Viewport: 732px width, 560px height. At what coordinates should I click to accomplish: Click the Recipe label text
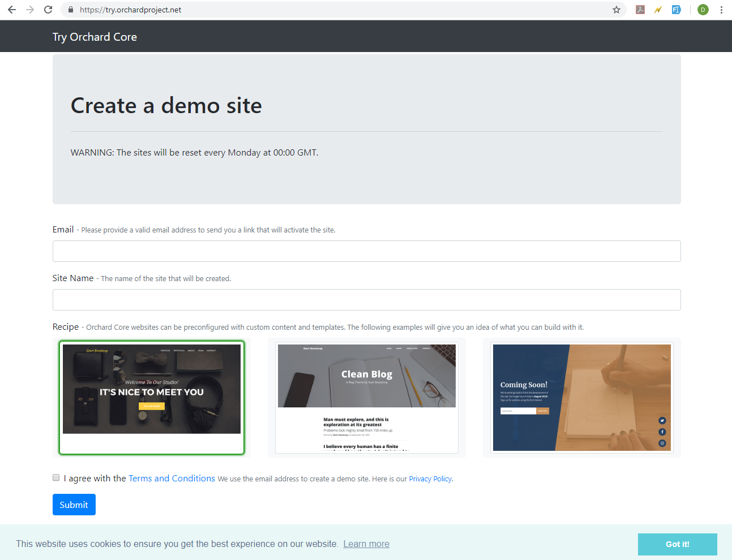coord(66,327)
